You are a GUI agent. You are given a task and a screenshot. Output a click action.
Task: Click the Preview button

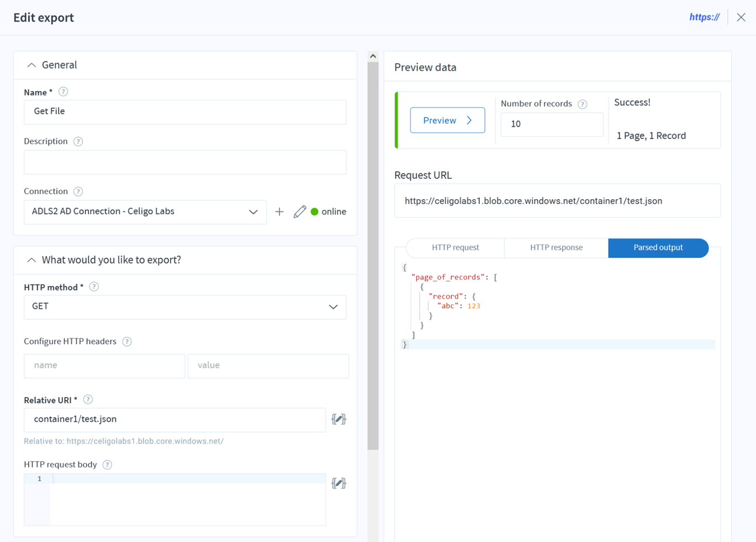tap(447, 120)
